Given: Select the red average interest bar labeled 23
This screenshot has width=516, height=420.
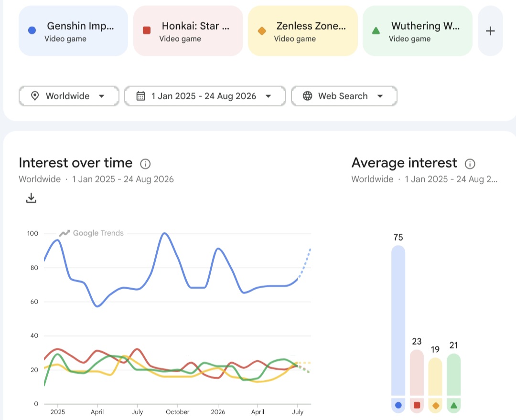Looking at the screenshot, I should [x=417, y=372].
